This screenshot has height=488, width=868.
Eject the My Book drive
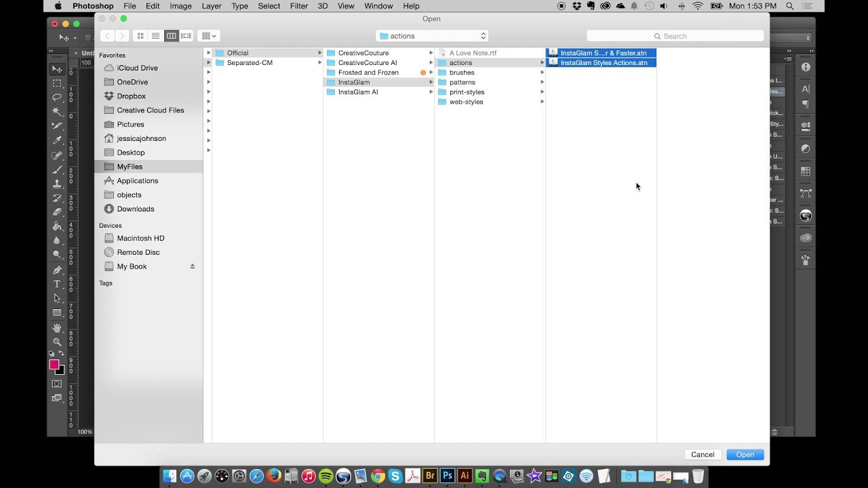pyautogui.click(x=193, y=266)
